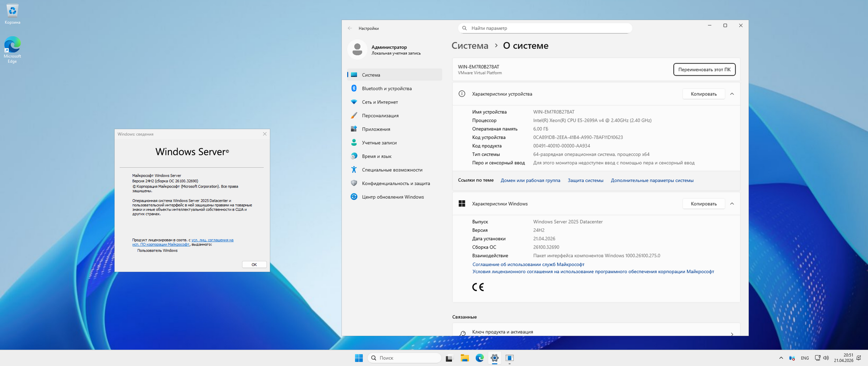Image resolution: width=868 pixels, height=366 pixels.
Task: Expand Ключ продукта и активация entry
Action: 731,334
